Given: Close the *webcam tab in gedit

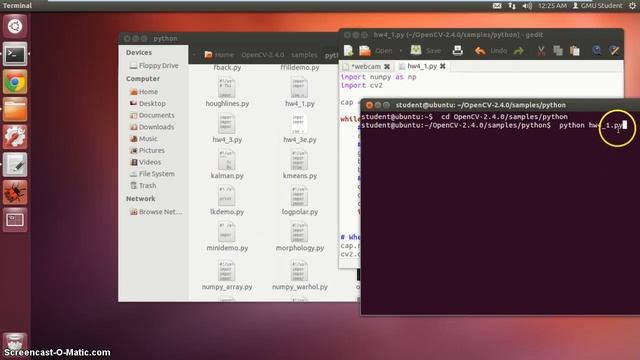Looking at the screenshot, I should coord(387,66).
